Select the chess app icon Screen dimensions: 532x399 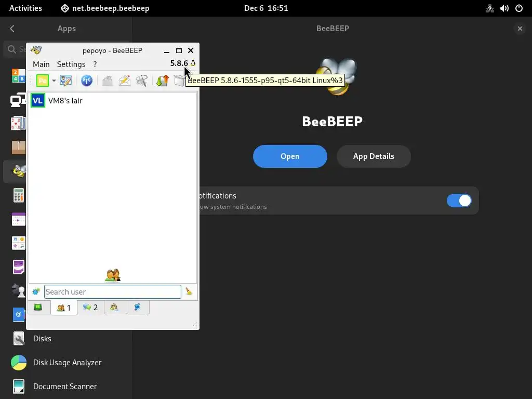[18, 291]
